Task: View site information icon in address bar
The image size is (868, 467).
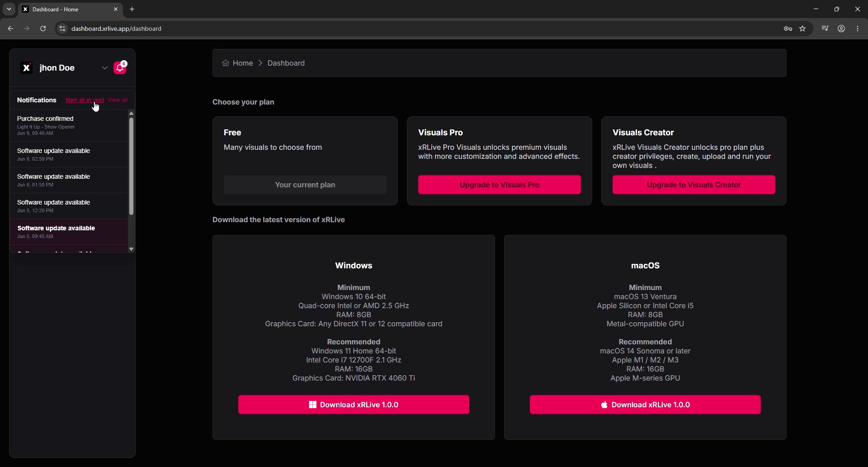Action: [62, 29]
